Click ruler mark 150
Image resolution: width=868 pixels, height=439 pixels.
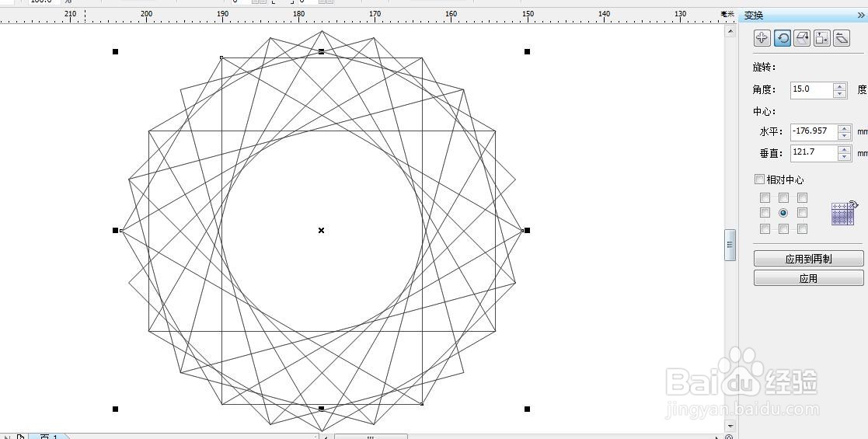(528, 14)
